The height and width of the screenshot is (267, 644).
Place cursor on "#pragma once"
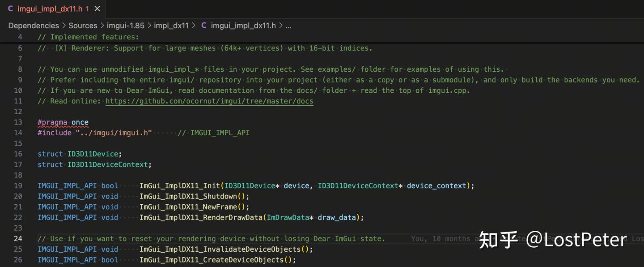tap(63, 122)
